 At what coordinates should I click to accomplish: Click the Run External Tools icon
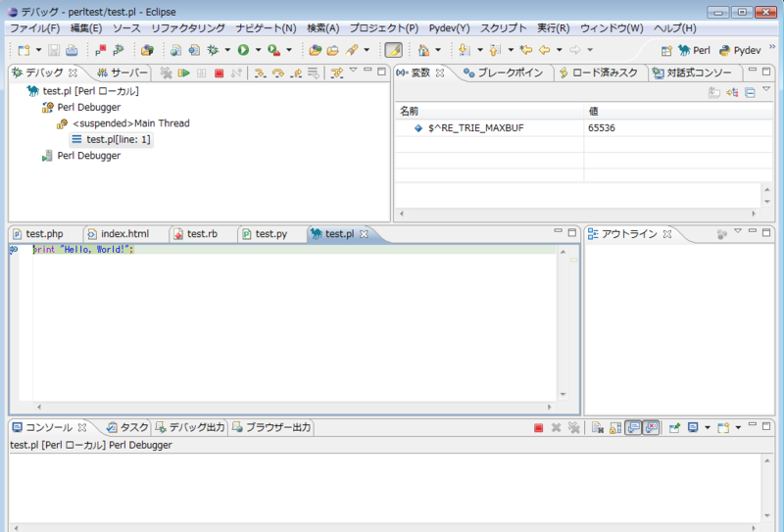tap(273, 50)
